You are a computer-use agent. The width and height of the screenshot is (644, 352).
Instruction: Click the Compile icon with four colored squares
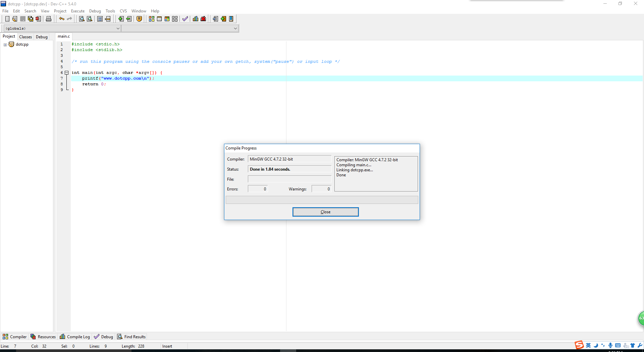152,19
